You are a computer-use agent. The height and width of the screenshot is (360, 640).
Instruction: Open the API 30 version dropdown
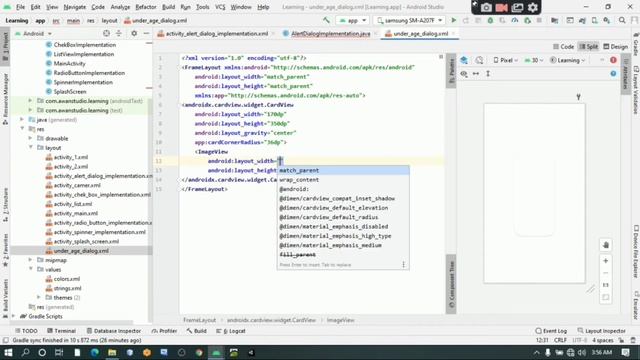pos(534,60)
